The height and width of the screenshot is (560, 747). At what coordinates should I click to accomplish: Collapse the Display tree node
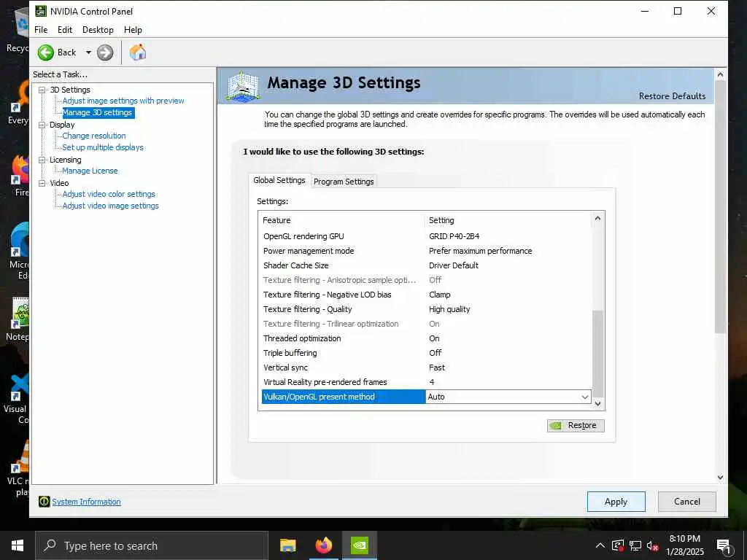(x=42, y=125)
